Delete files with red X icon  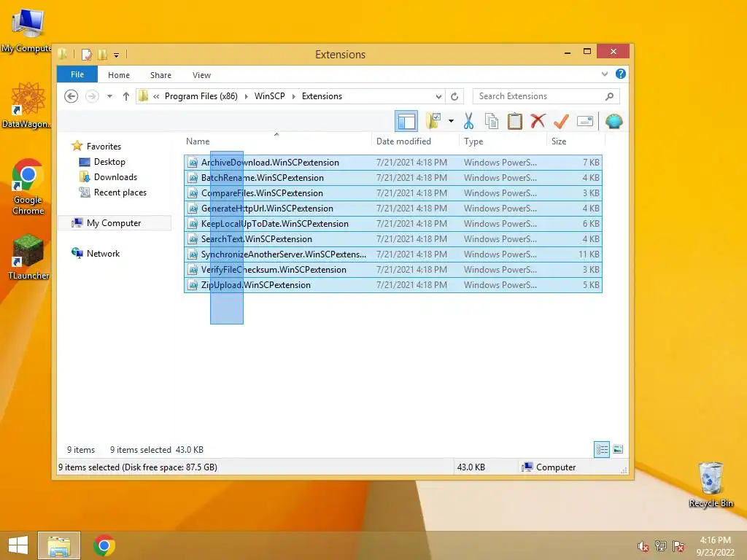(538, 121)
